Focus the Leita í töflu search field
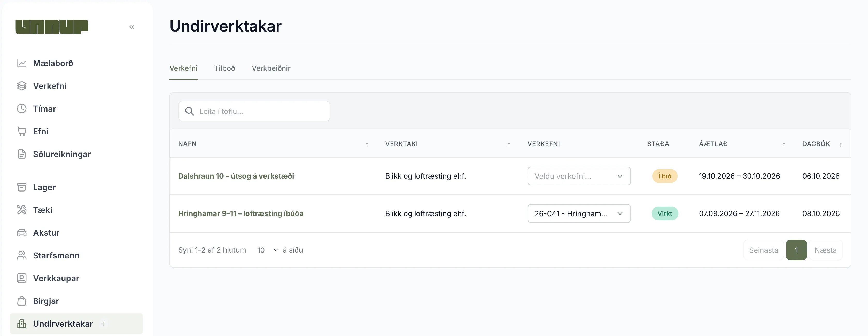Screen dimensions: 868x336 point(254,111)
